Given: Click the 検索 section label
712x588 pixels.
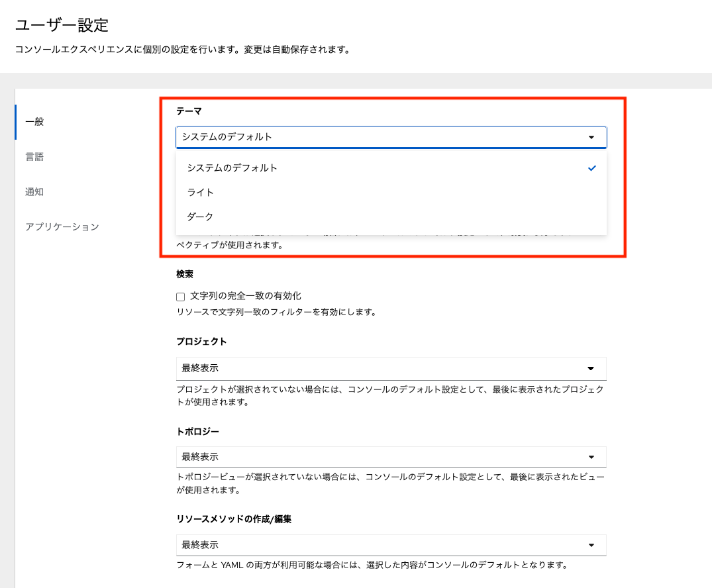Looking at the screenshot, I should (x=185, y=274).
